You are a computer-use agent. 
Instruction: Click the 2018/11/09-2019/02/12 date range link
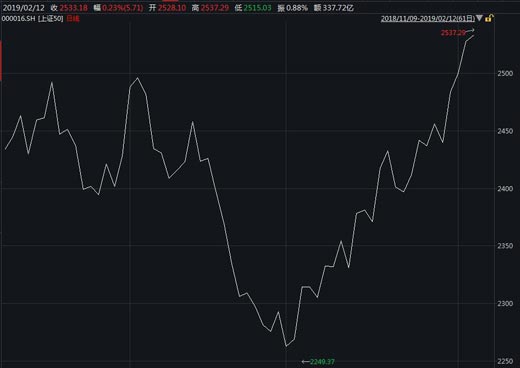click(x=428, y=19)
